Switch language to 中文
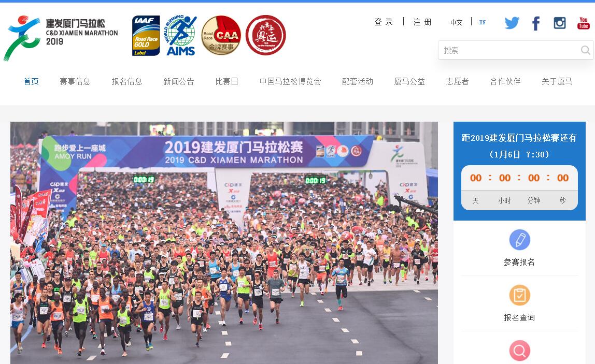The height and width of the screenshot is (364, 595). pyautogui.click(x=457, y=22)
